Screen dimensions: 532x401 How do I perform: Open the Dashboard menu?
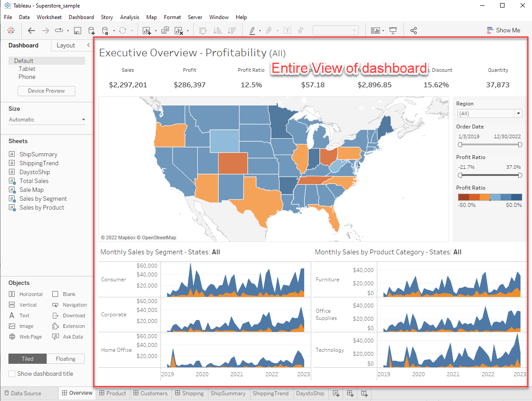(81, 17)
